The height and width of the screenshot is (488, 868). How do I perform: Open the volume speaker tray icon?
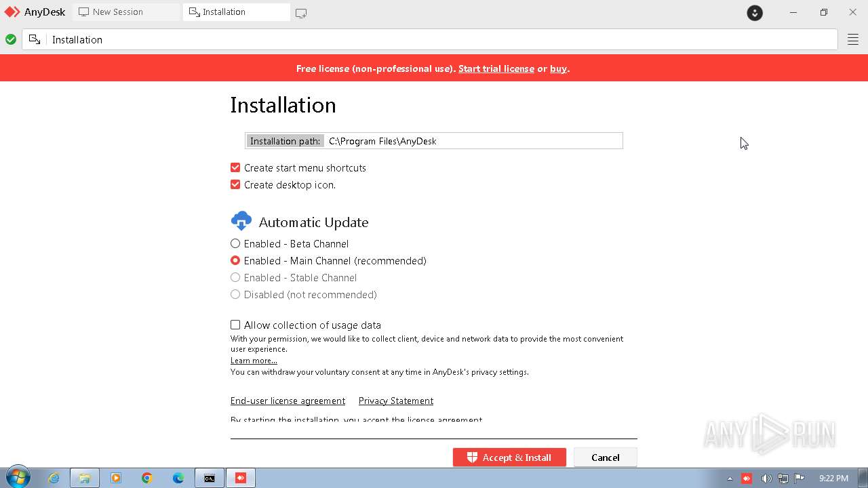click(x=766, y=479)
